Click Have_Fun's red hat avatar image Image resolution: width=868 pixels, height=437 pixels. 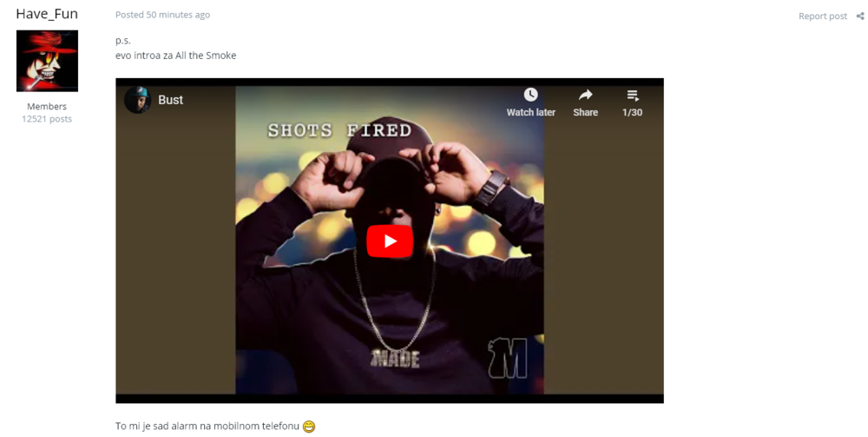[x=47, y=61]
